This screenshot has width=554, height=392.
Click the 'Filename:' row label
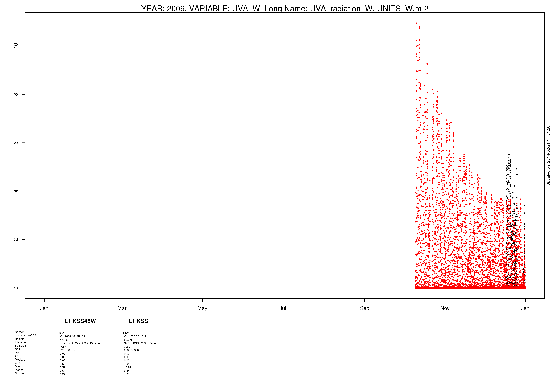(21, 342)
